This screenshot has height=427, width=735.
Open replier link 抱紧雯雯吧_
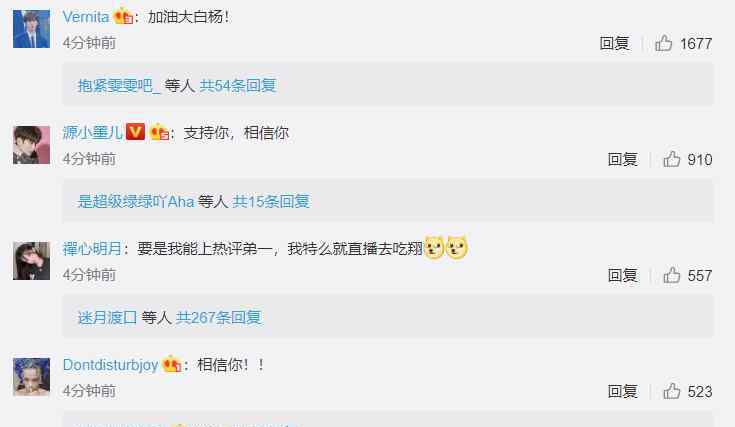point(119,85)
